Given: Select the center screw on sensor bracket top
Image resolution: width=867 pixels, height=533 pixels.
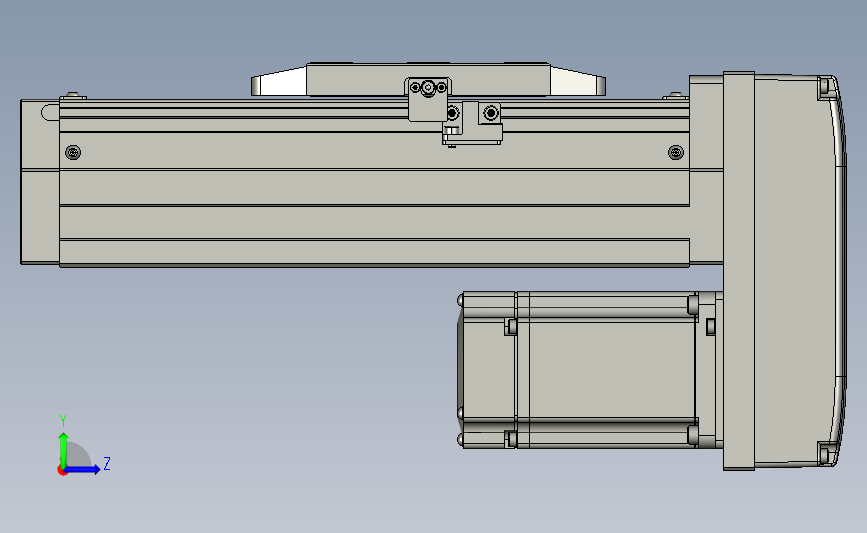Looking at the screenshot, I should coord(428,87).
